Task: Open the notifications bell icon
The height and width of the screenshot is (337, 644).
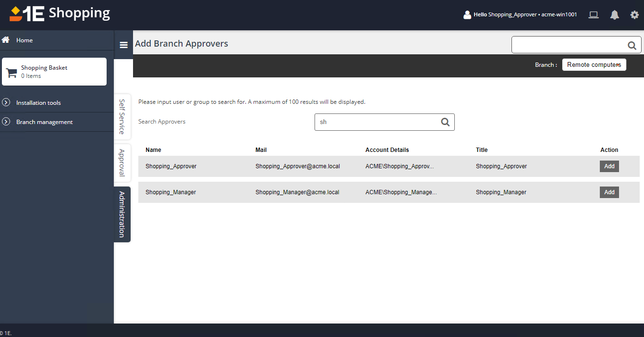Action: tap(614, 15)
